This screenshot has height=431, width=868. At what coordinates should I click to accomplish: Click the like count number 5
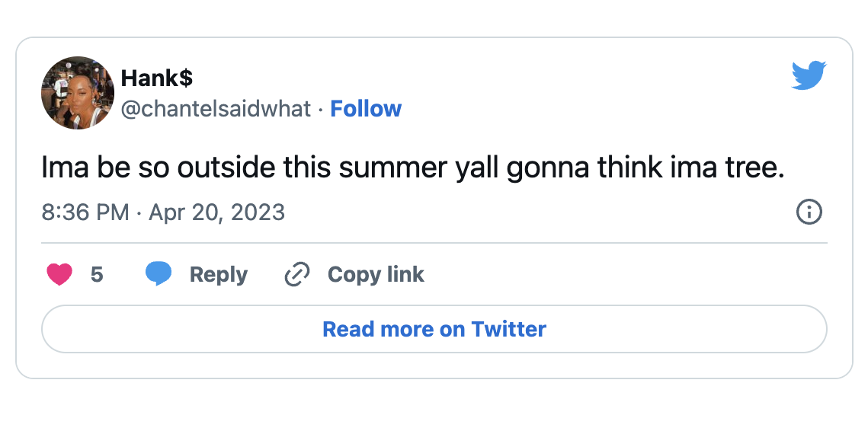[97, 274]
